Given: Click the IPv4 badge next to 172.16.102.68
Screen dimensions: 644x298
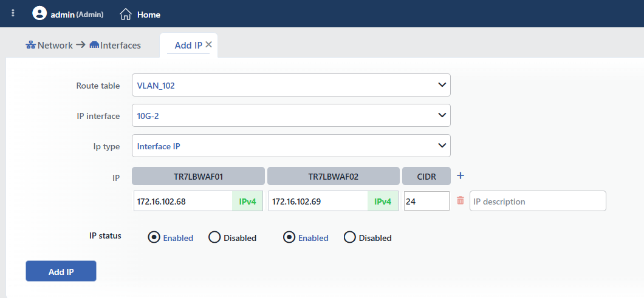Looking at the screenshot, I should (x=247, y=201).
